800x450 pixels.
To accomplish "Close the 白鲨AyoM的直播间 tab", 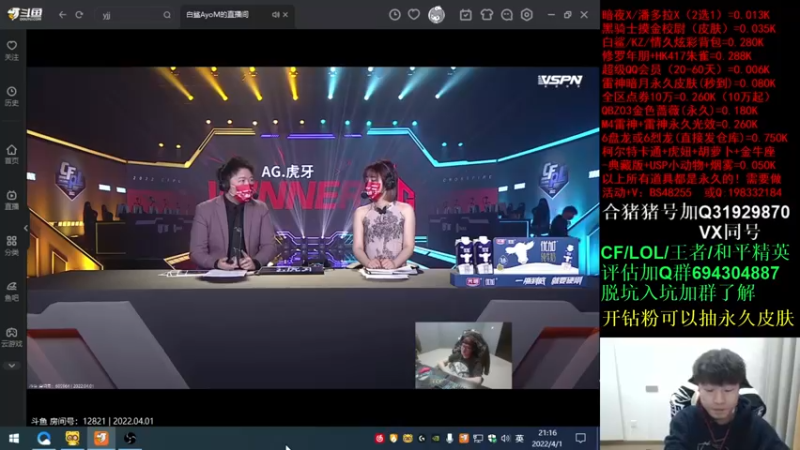I will (x=285, y=15).
